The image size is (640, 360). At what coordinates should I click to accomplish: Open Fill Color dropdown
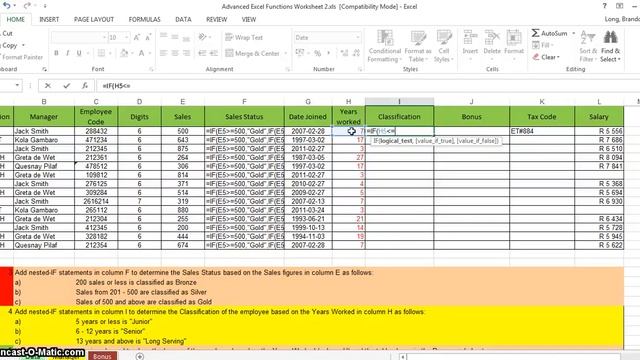(132, 53)
